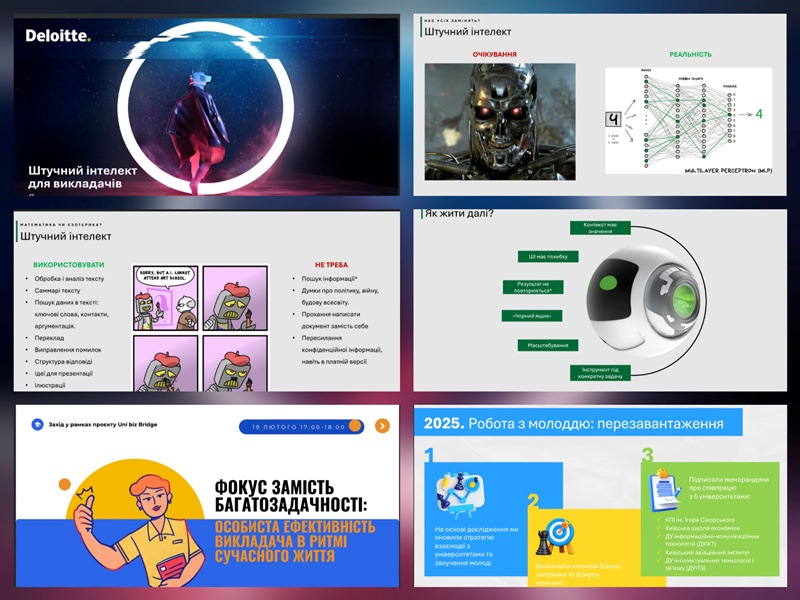Viewport: 800px width, 600px height.
Task: Click the blue graduation cap icon beside Uni biz Bridge
Action: coord(37,424)
